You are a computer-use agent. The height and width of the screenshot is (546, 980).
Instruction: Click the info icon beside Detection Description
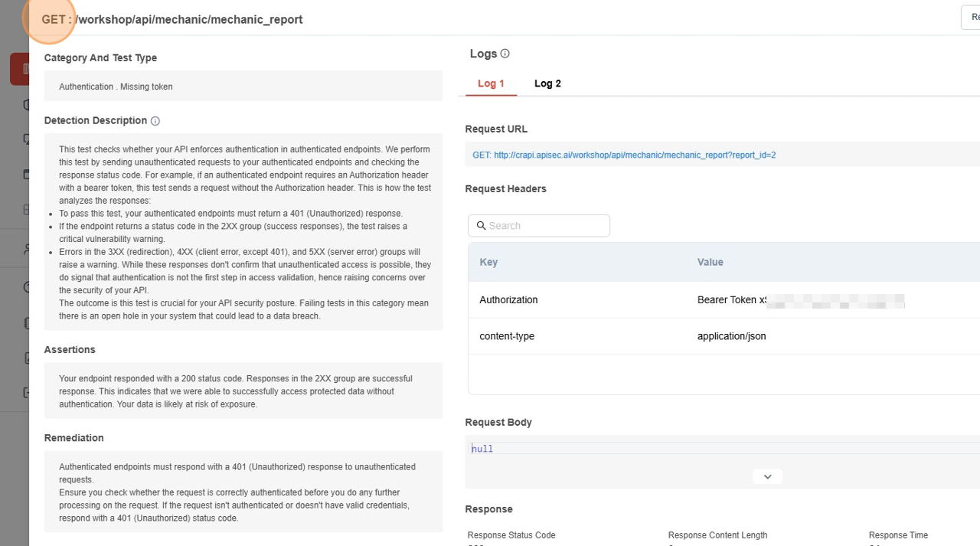[155, 121]
